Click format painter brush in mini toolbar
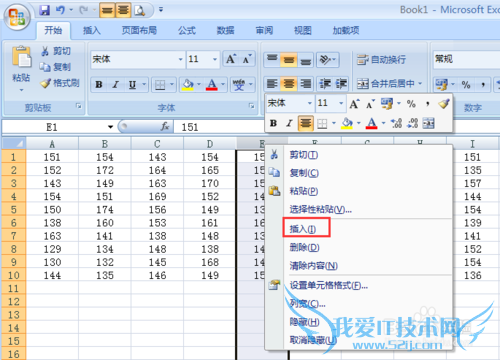Screen dimensions: 500x360 coord(444,104)
